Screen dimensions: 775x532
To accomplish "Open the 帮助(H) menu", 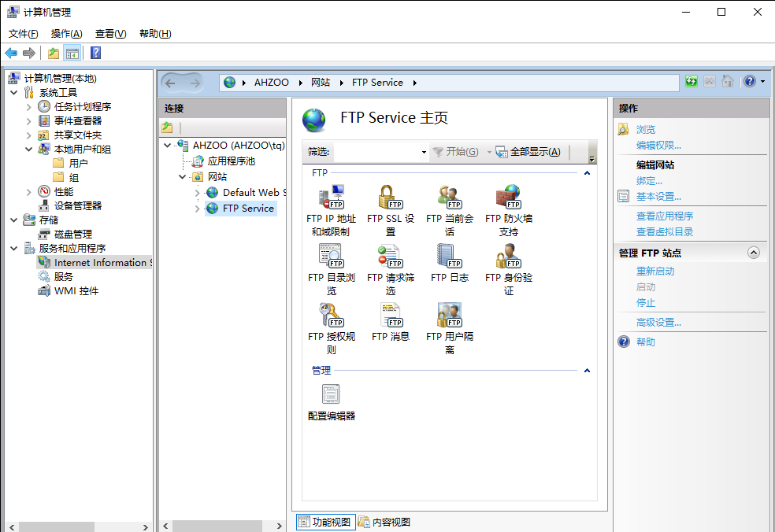I will 155,34.
